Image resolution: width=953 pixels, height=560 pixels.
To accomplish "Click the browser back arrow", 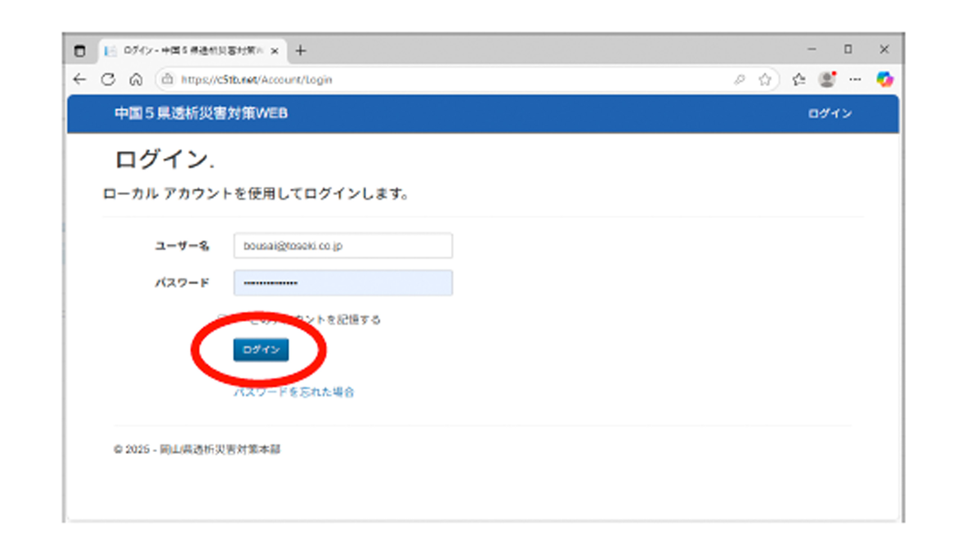I will [79, 80].
